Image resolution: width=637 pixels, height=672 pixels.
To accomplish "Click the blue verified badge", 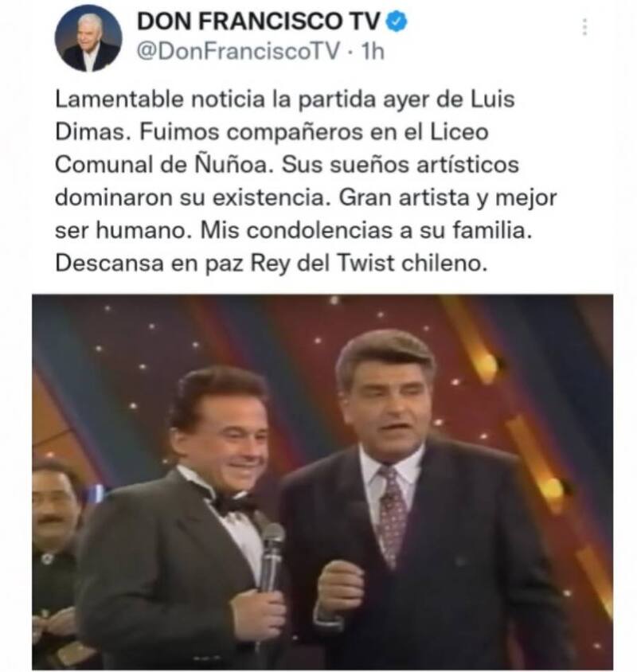I will (x=397, y=21).
